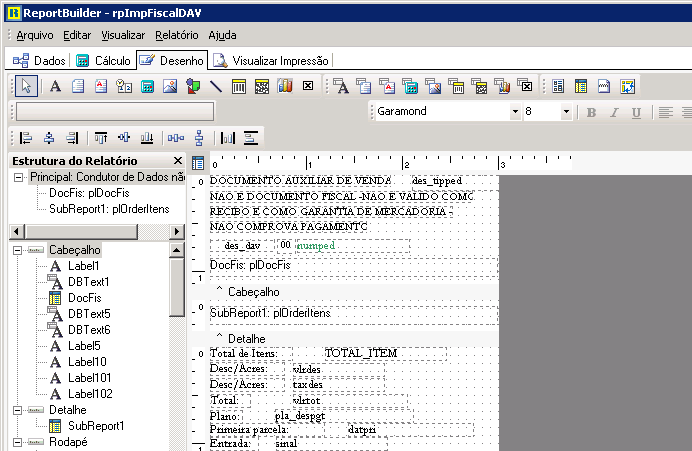The height and width of the screenshot is (451, 692).
Task: Select the RichText component tool
Action: (101, 86)
